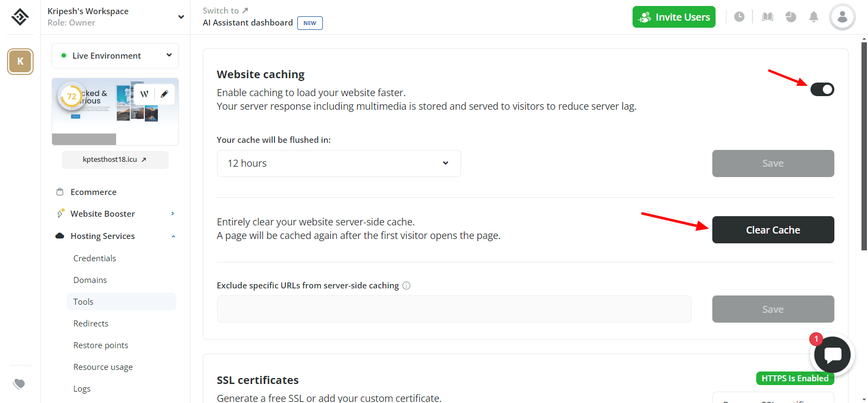Open the live chat bubble
868x403 pixels.
tap(832, 355)
